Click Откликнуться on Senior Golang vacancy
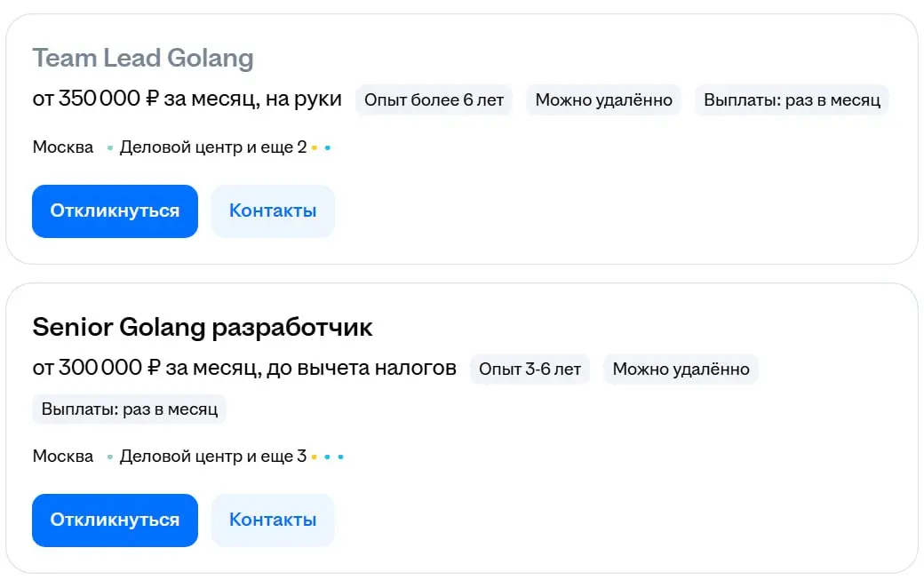This screenshot has width=924, height=588. point(115,520)
